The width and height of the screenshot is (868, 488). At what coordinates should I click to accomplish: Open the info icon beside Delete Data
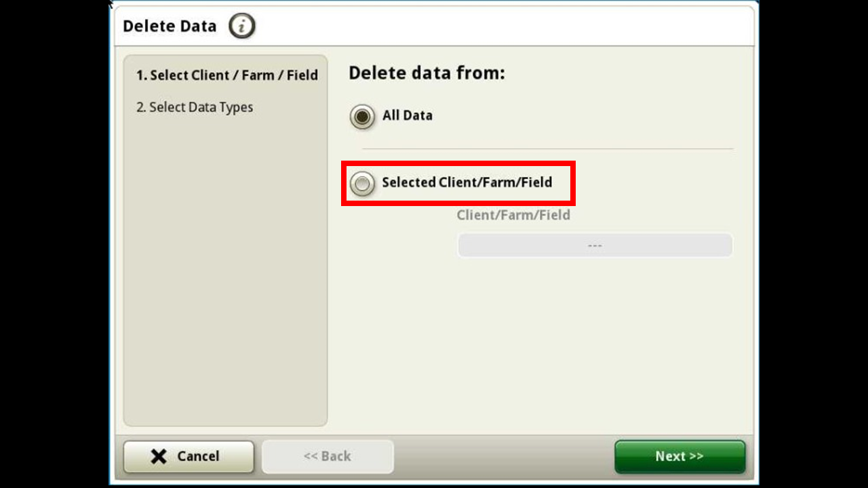[x=241, y=26]
